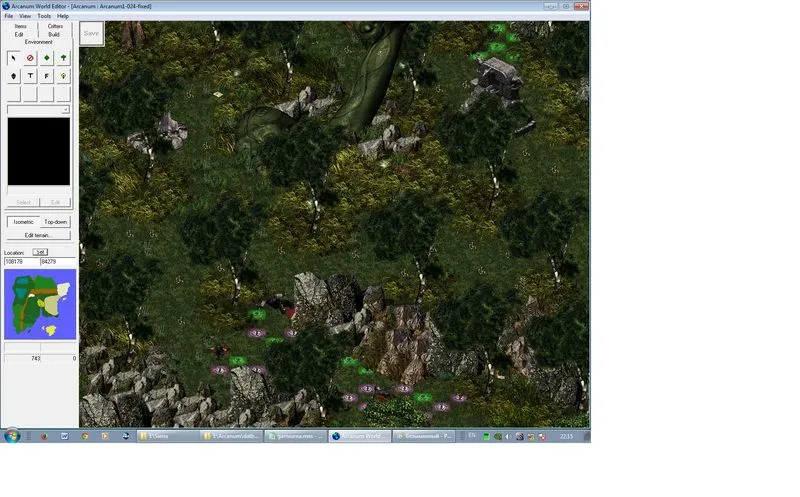Image resolution: width=800 pixels, height=497 pixels.
Task: Click the taskbar clock
Action: coord(566,436)
